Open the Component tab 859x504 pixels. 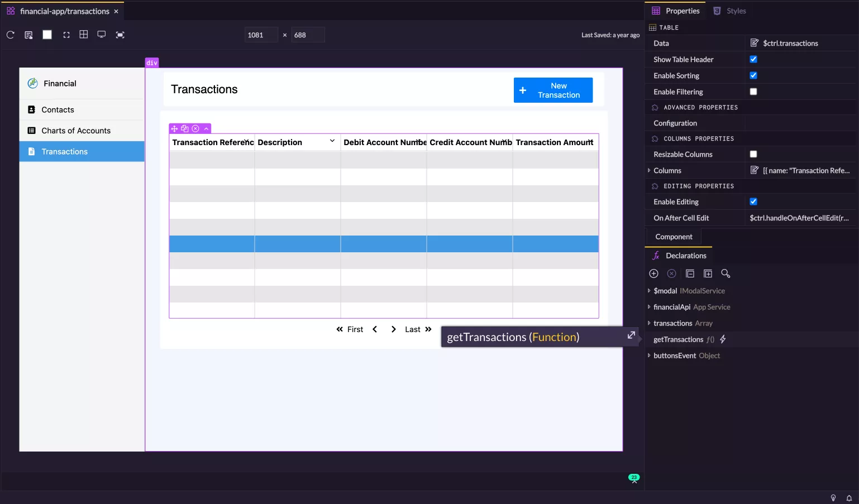pyautogui.click(x=674, y=237)
